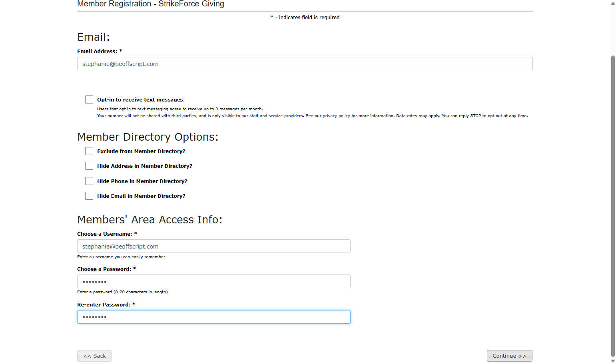Click the Choose a Password field
The image size is (616, 364).
tap(214, 281)
